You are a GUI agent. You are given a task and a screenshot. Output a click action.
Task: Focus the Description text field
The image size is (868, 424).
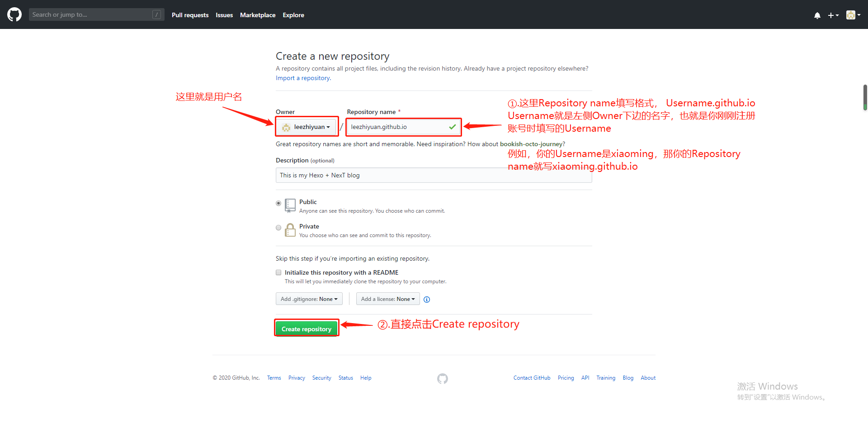433,175
